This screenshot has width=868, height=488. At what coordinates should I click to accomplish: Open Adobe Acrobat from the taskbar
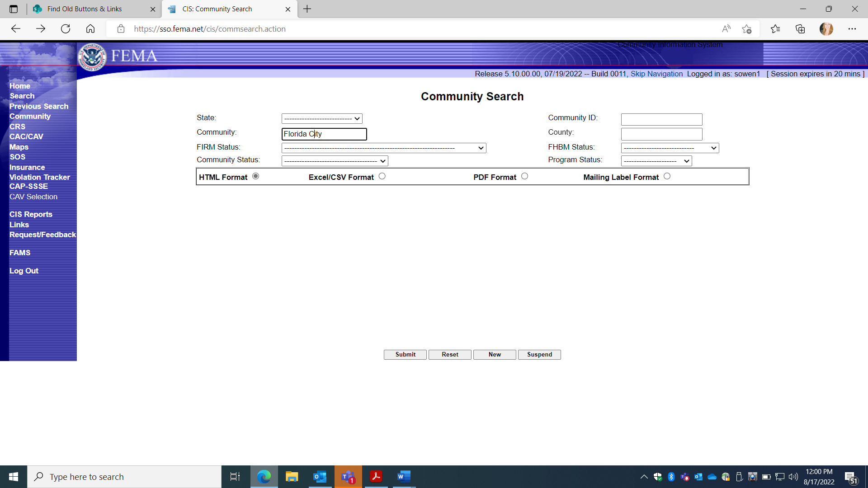[x=376, y=477]
